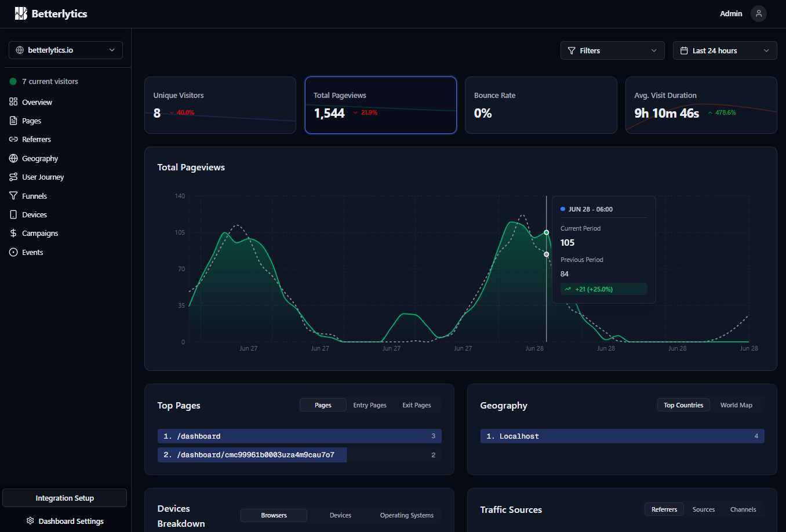Click the Betterlytics logo icon

click(21, 13)
